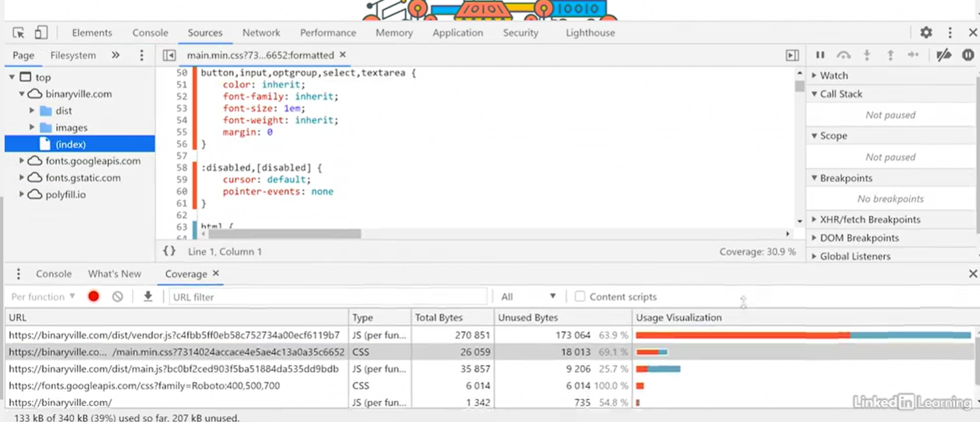Click the more Sources tabs chevron

click(116, 55)
